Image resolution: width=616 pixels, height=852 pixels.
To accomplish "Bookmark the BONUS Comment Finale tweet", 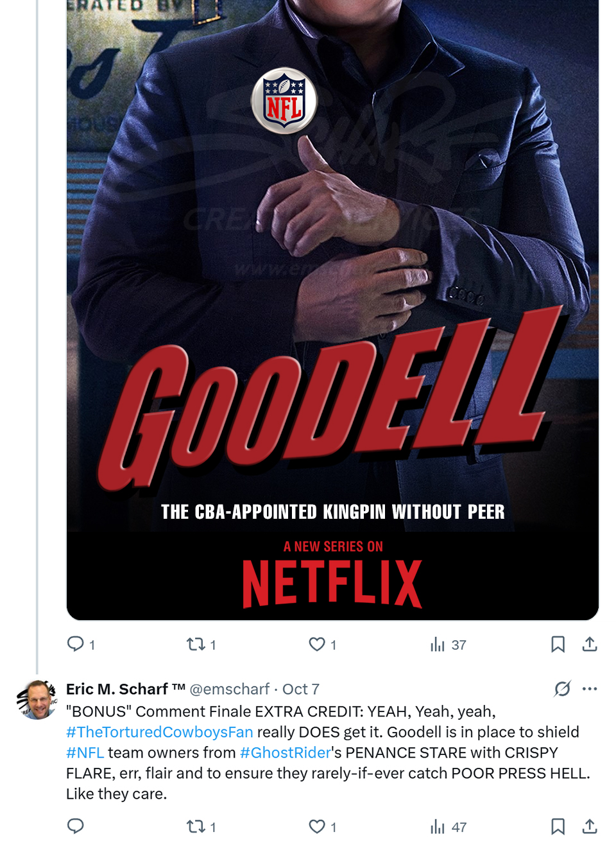I will coord(558,826).
